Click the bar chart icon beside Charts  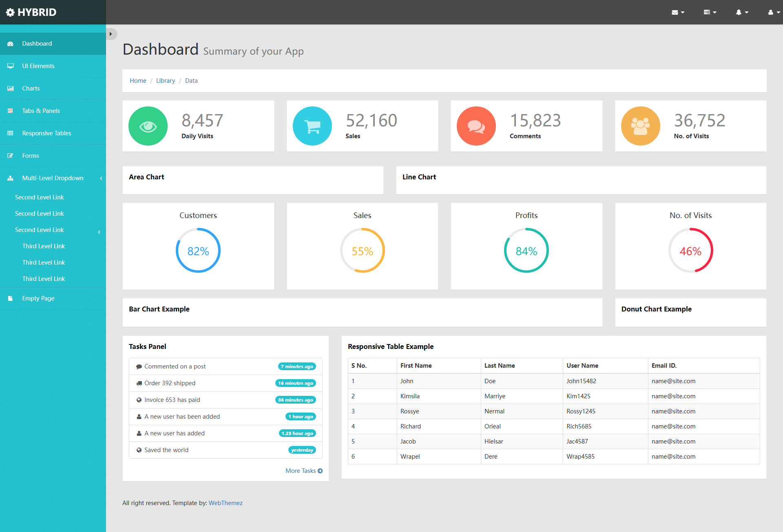pos(11,88)
